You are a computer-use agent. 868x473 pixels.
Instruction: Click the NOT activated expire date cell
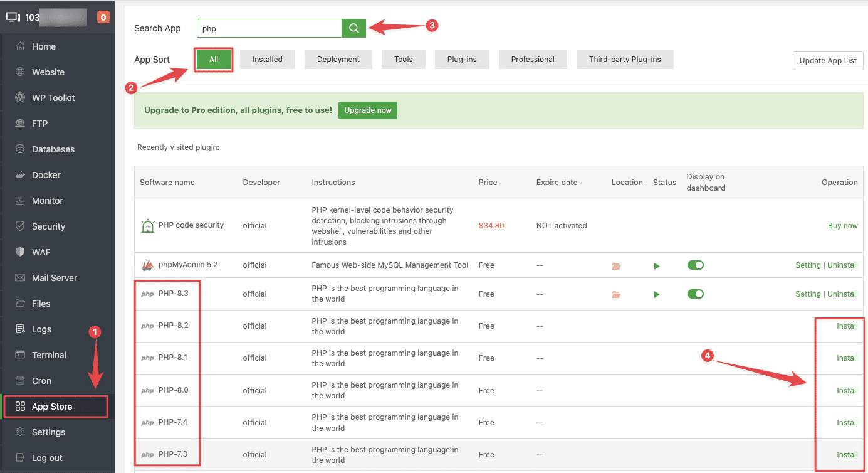click(562, 226)
